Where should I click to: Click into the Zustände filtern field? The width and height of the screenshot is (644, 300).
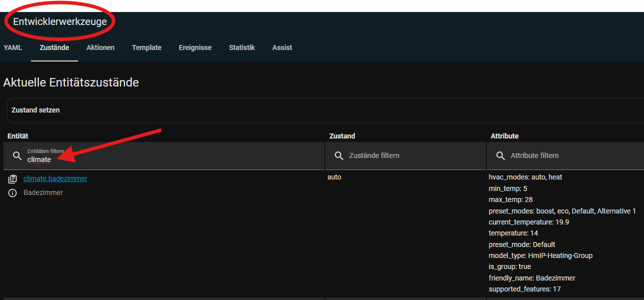pyautogui.click(x=410, y=156)
